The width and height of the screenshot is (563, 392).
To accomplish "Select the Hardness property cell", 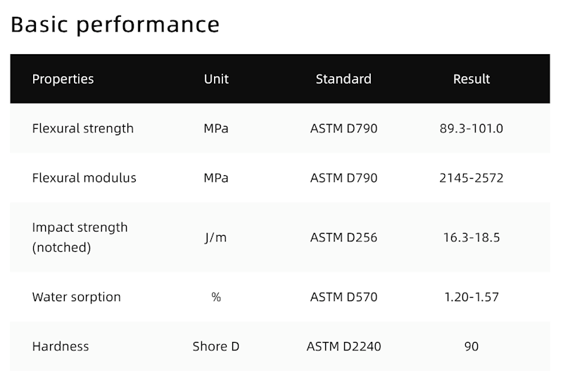I will [61, 346].
